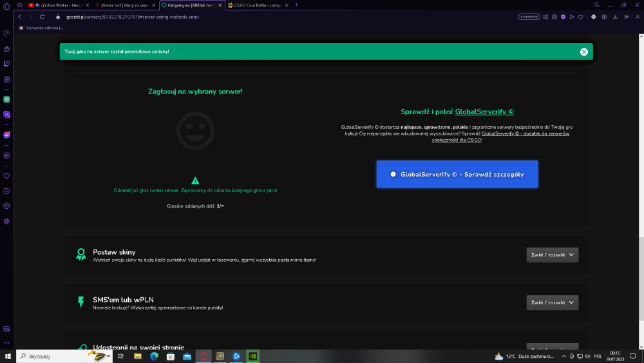Open Messenger in the sidebar
Viewport: 644px width, 363px height.
point(6,135)
